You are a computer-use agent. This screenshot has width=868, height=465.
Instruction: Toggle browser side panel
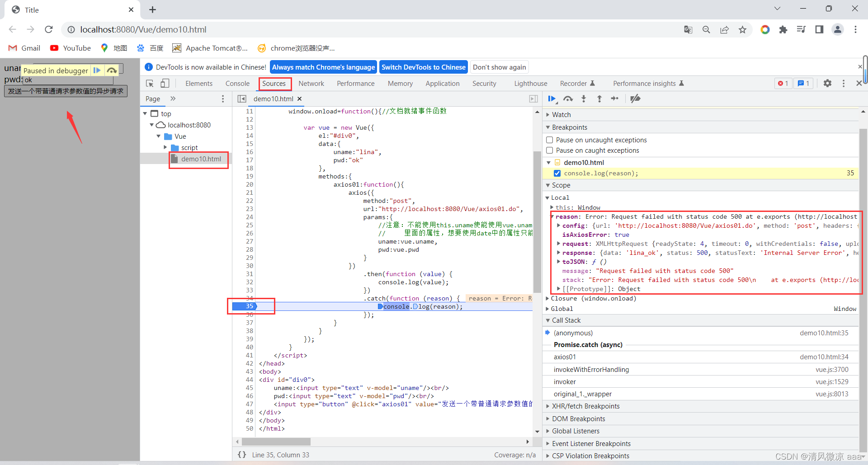pos(819,29)
